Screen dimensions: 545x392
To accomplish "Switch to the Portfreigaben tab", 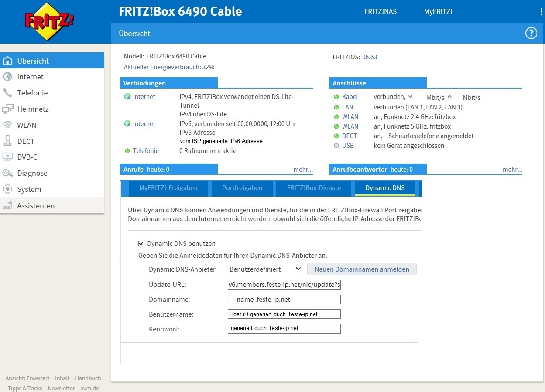I will 242,188.
